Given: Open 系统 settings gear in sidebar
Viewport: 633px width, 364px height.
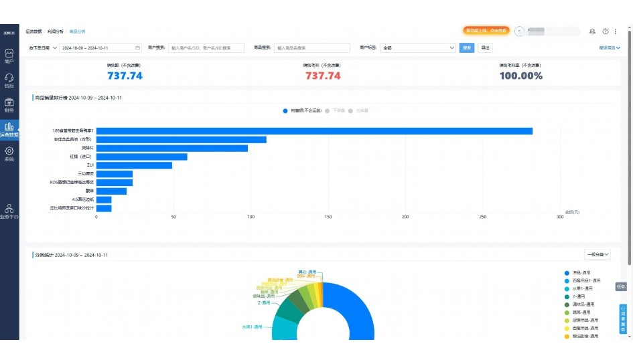Looking at the screenshot, I should click(x=9, y=153).
